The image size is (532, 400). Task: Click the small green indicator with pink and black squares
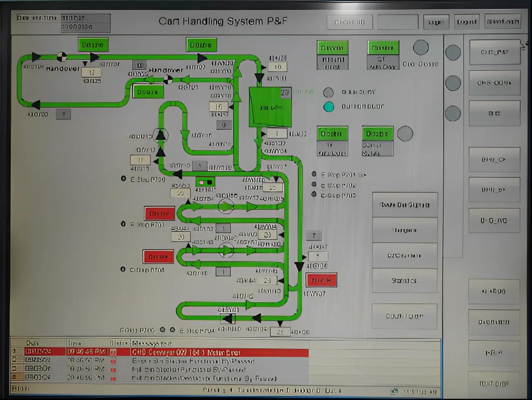[205, 182]
